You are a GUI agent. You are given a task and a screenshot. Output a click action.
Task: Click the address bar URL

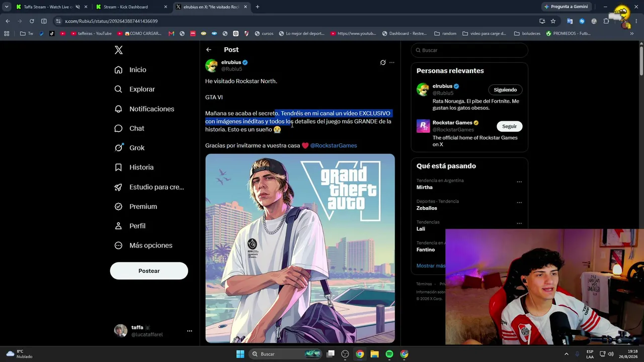click(x=111, y=21)
